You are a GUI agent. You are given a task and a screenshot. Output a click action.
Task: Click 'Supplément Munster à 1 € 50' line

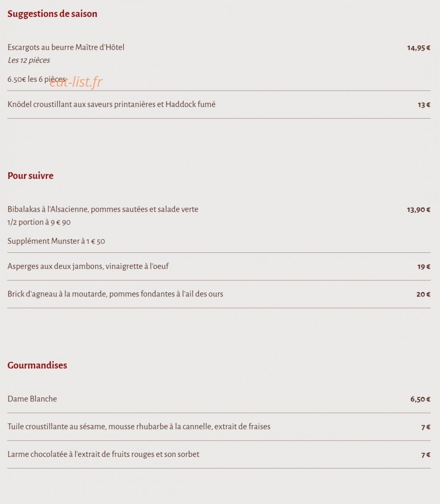[x=57, y=241]
